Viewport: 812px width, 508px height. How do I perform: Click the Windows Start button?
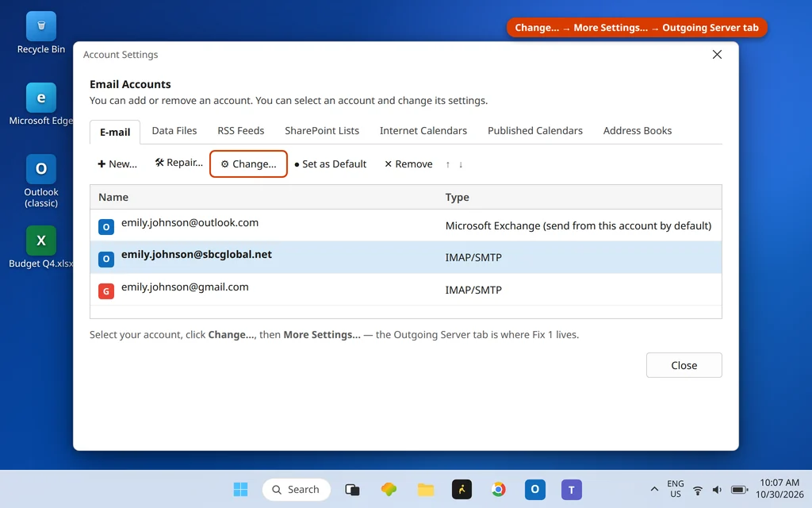[240, 489]
